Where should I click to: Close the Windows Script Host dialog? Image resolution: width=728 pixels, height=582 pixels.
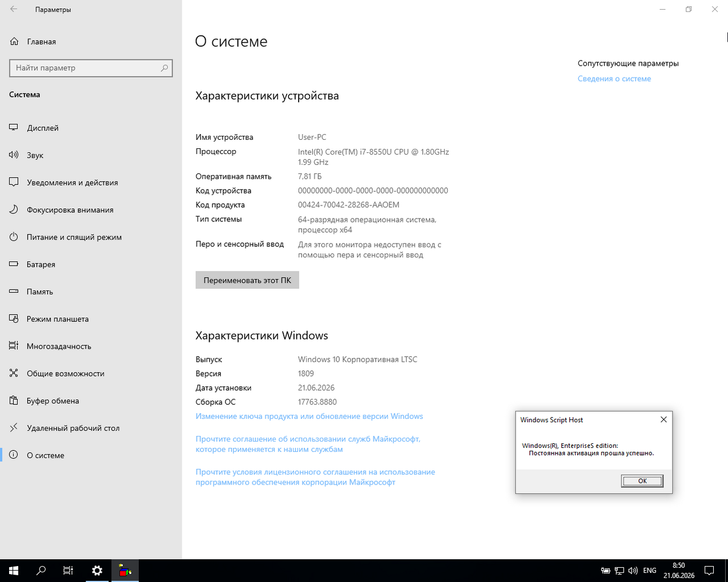click(663, 419)
